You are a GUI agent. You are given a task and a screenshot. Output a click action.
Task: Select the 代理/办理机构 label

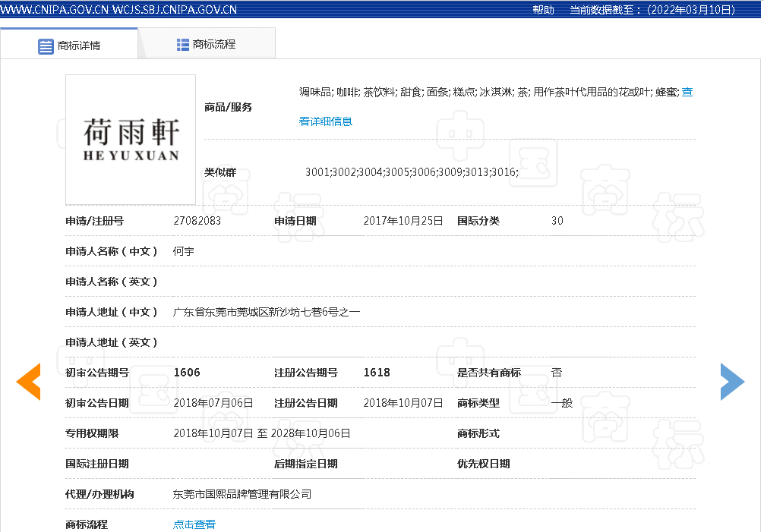click(x=100, y=494)
